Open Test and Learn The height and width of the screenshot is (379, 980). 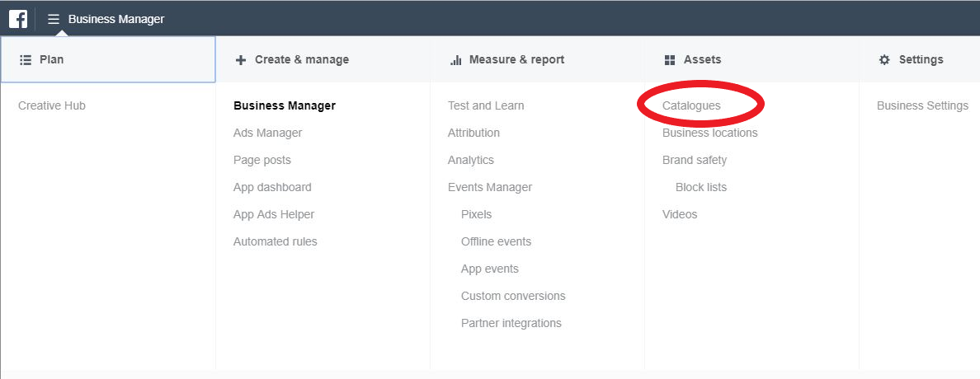486,105
